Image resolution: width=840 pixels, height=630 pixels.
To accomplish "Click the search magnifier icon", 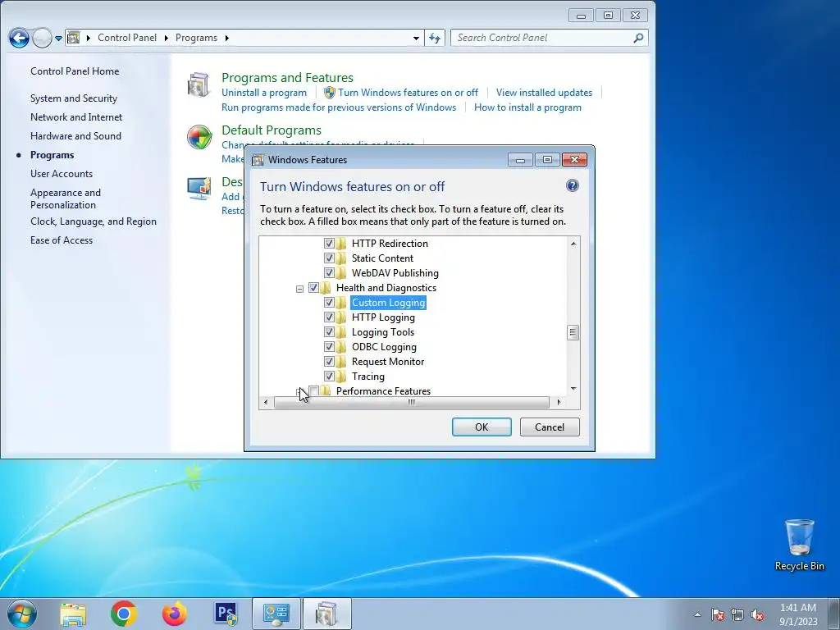I will pyautogui.click(x=638, y=38).
